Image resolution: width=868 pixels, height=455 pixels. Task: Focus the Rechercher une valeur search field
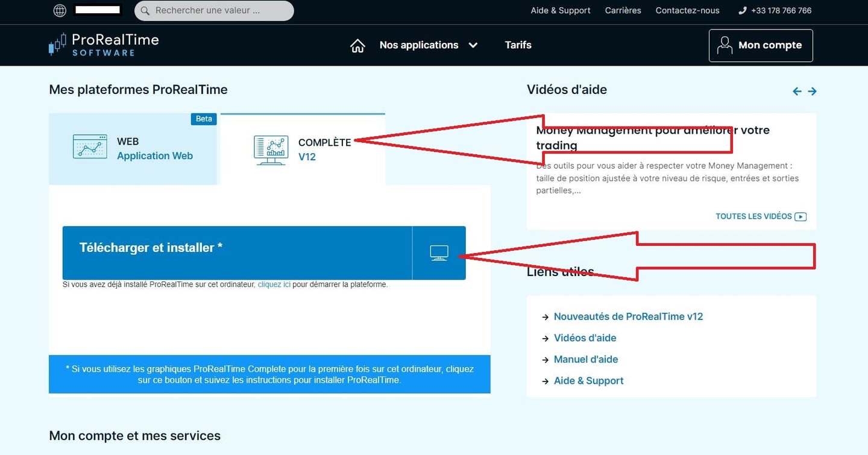coord(220,10)
